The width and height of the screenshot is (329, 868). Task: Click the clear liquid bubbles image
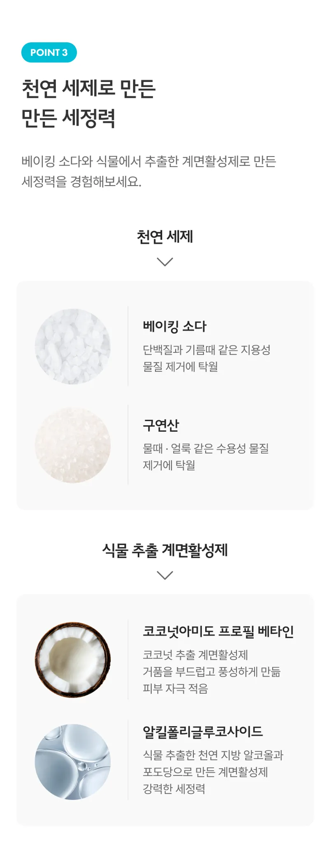[73, 762]
